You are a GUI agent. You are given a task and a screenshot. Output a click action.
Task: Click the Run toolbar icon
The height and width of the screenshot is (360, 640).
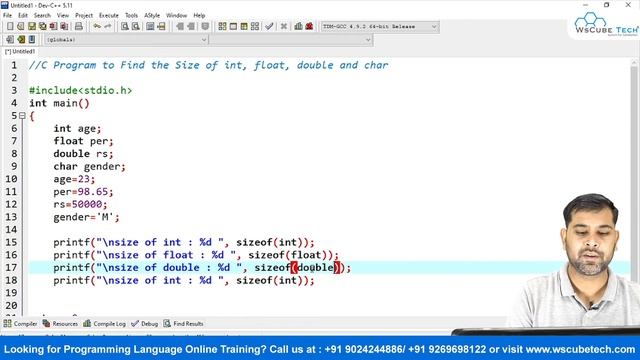pyautogui.click(x=233, y=27)
